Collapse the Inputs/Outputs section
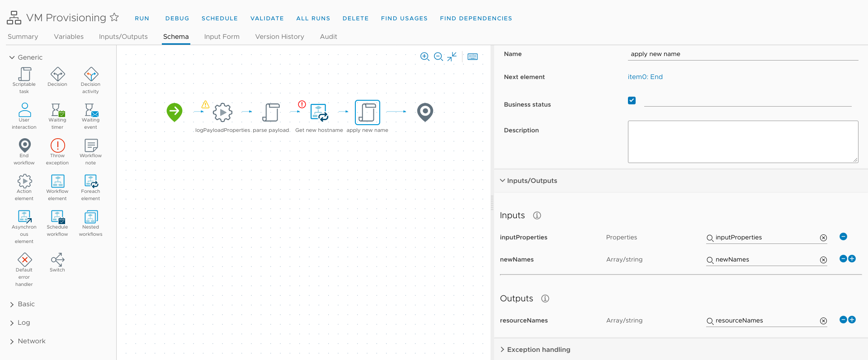This screenshot has height=360, width=868. point(502,180)
